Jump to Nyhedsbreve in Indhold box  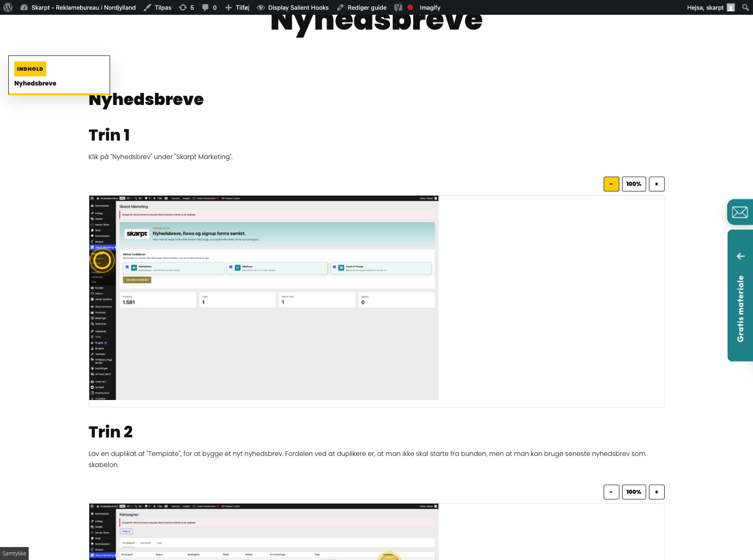[35, 83]
